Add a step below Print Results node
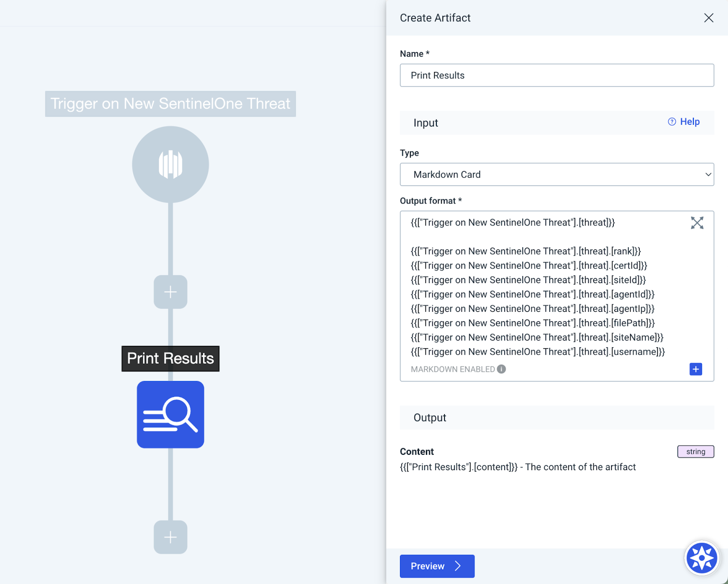728x584 pixels. pyautogui.click(x=170, y=537)
